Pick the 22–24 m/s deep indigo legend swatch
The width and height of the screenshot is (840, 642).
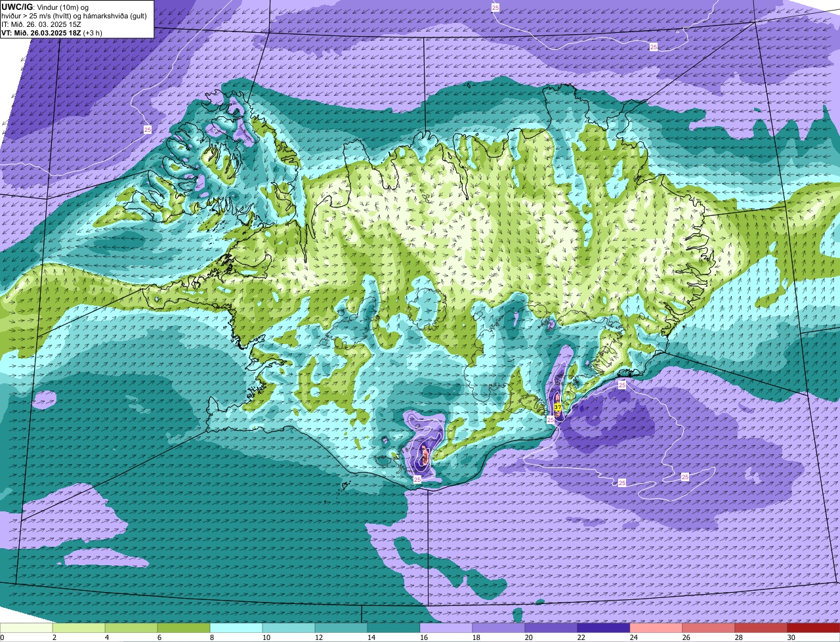(x=604, y=628)
